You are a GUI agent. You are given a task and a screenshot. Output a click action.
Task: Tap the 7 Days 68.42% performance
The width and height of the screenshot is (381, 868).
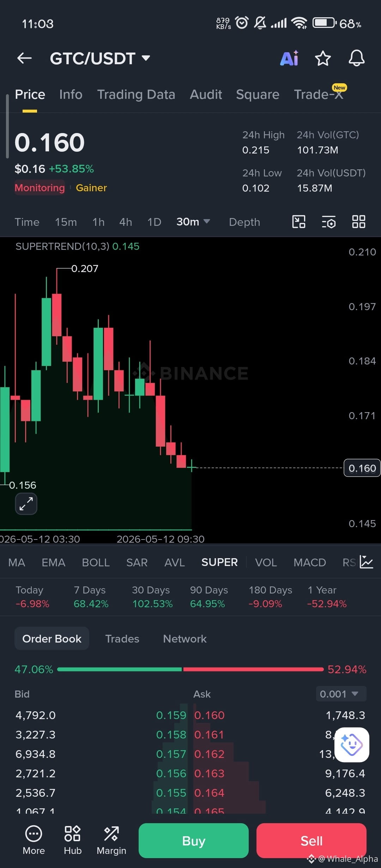point(91,597)
